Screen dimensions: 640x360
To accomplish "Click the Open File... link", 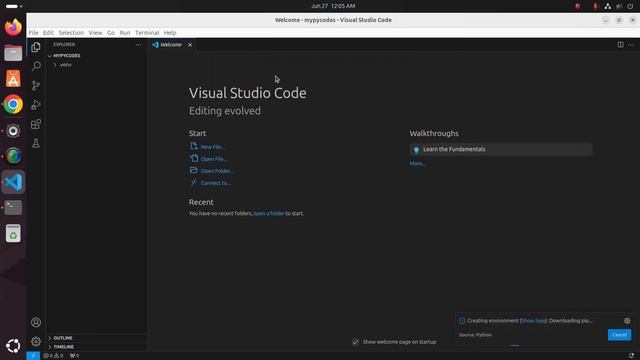I will tap(213, 159).
